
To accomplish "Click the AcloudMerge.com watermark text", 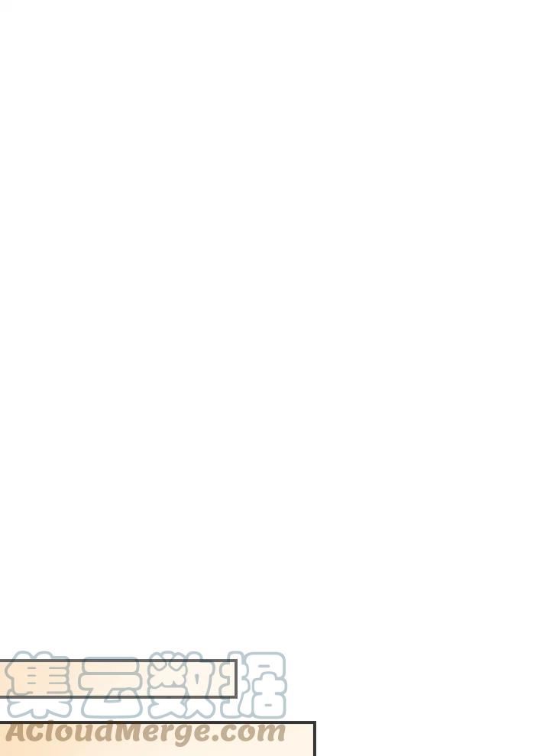I will 144,733.
